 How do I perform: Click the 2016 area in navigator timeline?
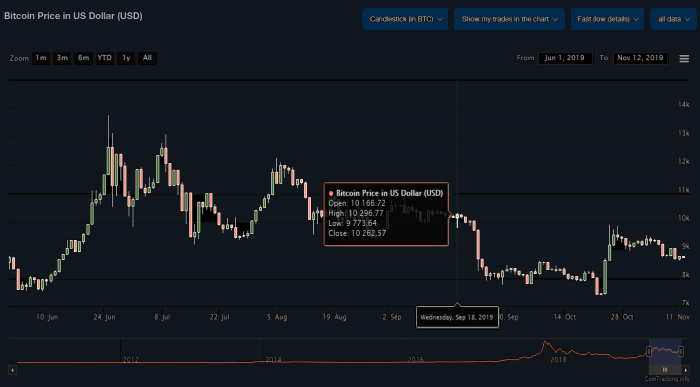tap(416, 359)
